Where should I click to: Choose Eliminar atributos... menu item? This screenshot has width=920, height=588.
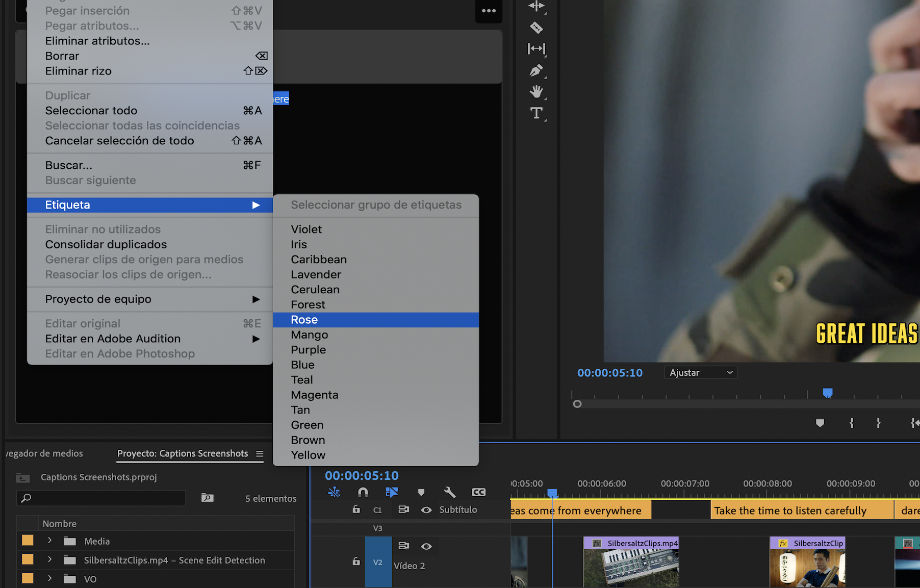coord(150,41)
